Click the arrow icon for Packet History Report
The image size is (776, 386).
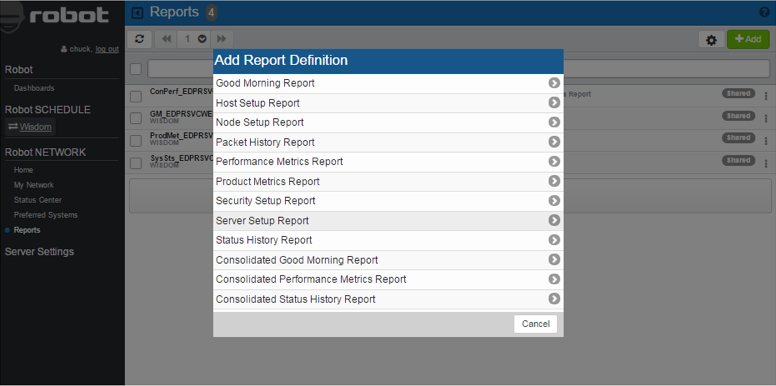click(x=554, y=142)
